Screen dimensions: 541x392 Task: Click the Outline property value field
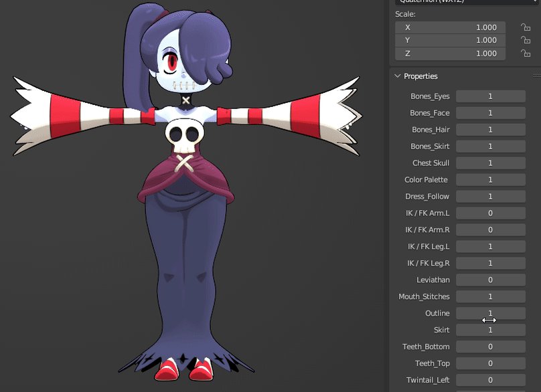pos(491,313)
